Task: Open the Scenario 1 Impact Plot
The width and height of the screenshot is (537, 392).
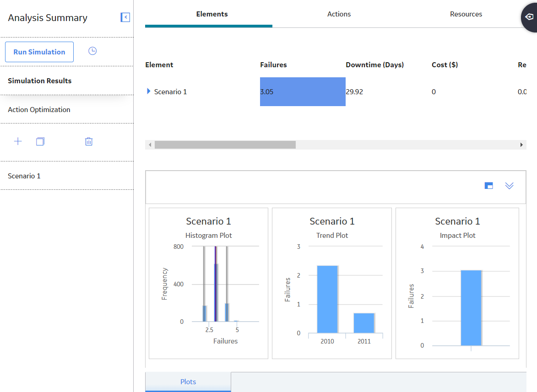Action: [x=457, y=283]
